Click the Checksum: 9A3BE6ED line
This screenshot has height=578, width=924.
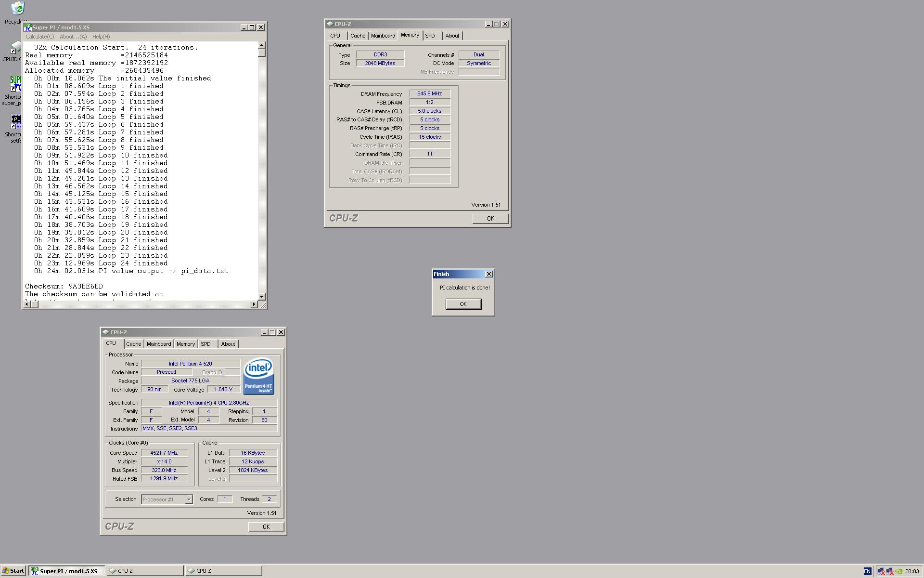point(64,286)
